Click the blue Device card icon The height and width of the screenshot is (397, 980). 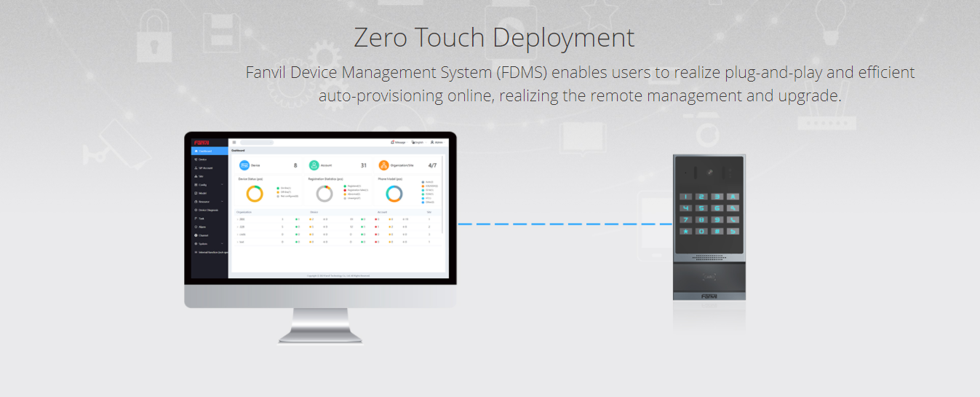click(244, 165)
